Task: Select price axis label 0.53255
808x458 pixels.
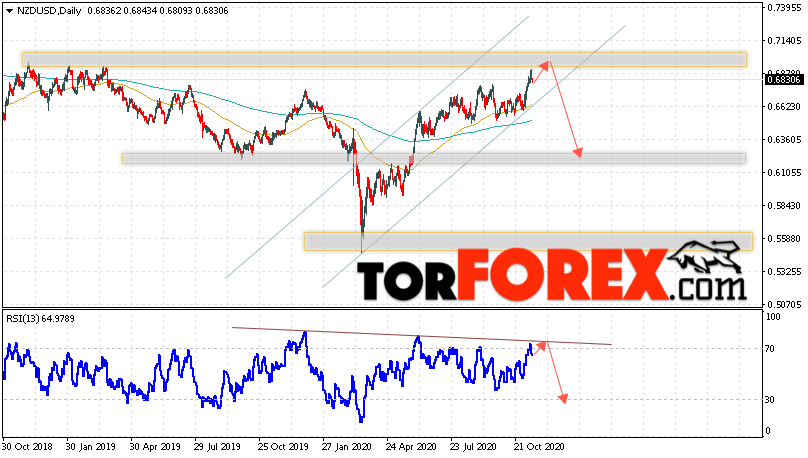Action: pos(784,272)
